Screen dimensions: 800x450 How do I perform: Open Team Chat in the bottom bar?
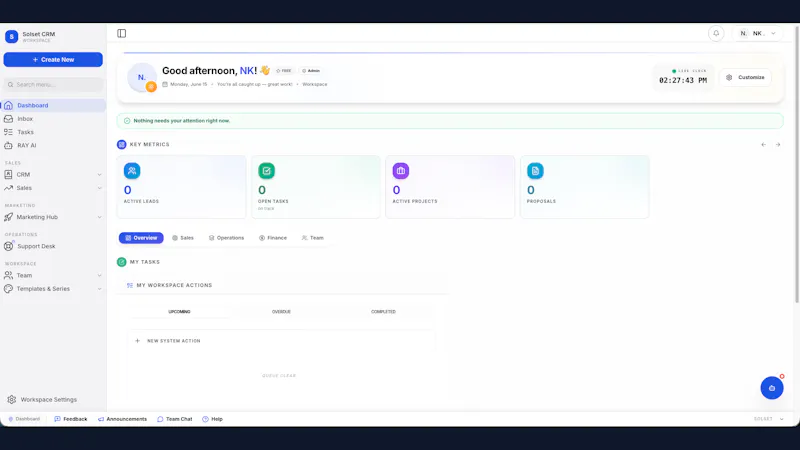tap(175, 419)
